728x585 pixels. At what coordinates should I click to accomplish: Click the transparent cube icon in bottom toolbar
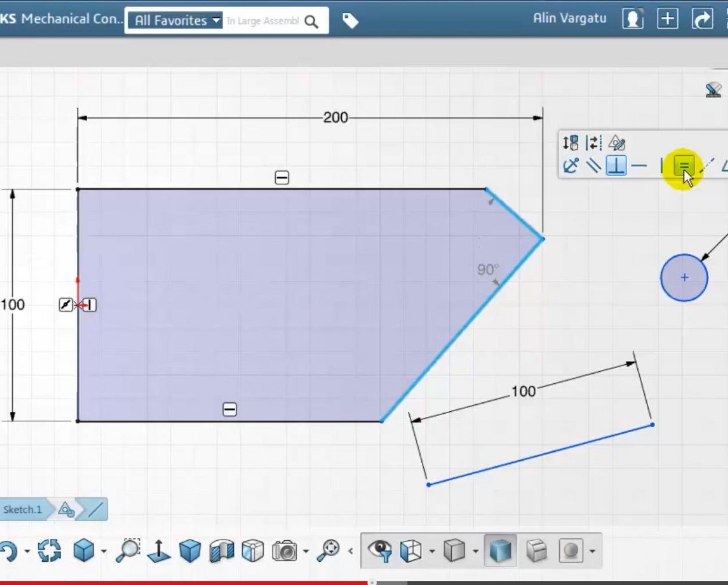(x=253, y=550)
